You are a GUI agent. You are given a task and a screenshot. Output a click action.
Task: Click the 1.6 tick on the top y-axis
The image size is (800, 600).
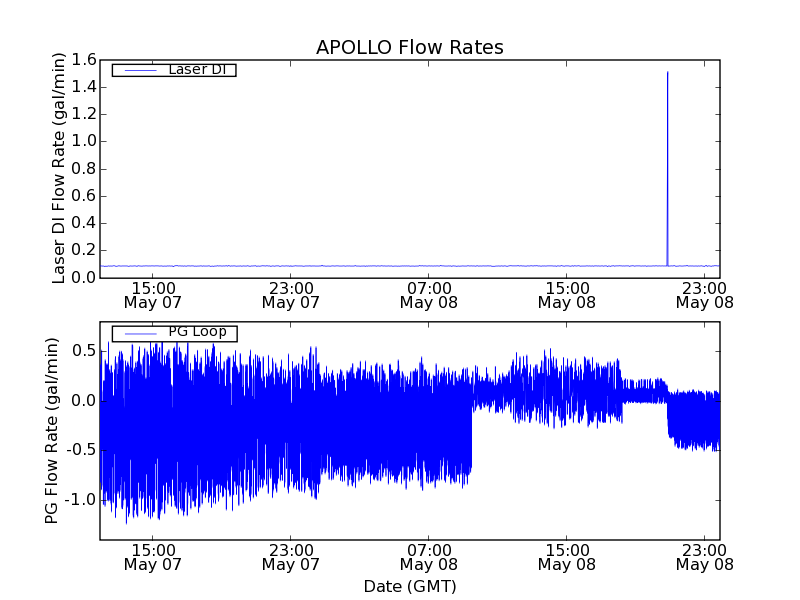pos(84,60)
